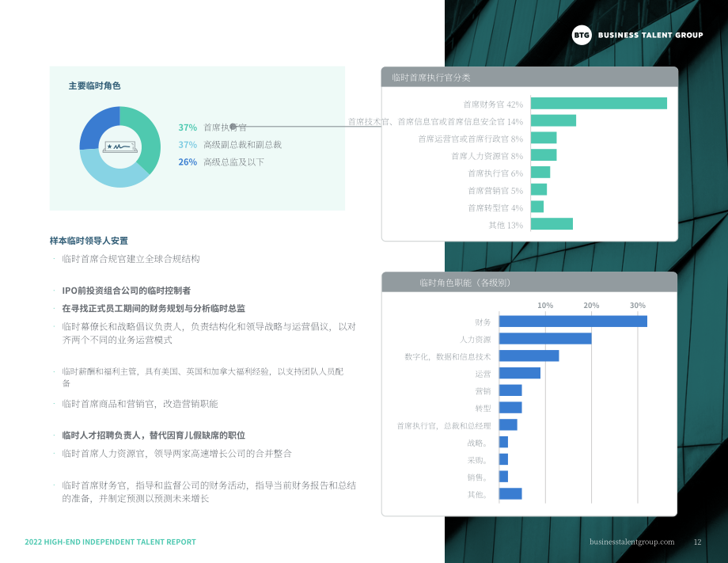The image size is (728, 563).
Task: Click the 转型 row label
Action: (483, 409)
